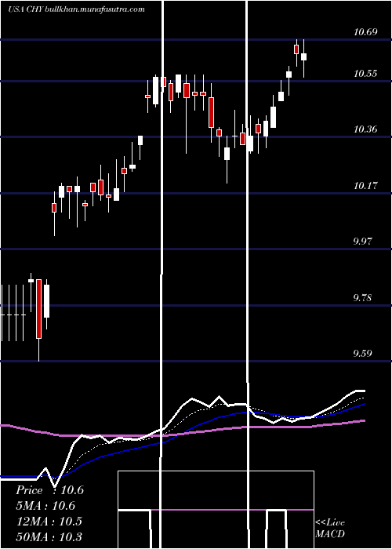Click the '50MA : 10.3' readout
The width and height of the screenshot is (392, 549).
(49, 536)
